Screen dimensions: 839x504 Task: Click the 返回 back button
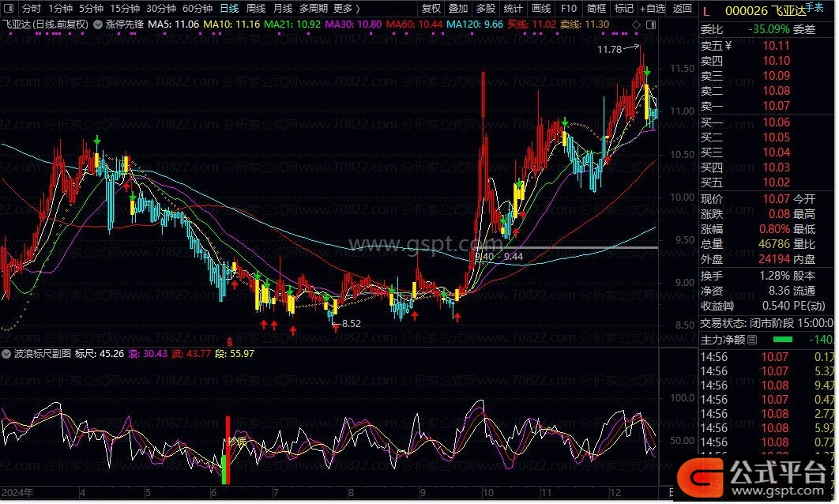tap(683, 9)
